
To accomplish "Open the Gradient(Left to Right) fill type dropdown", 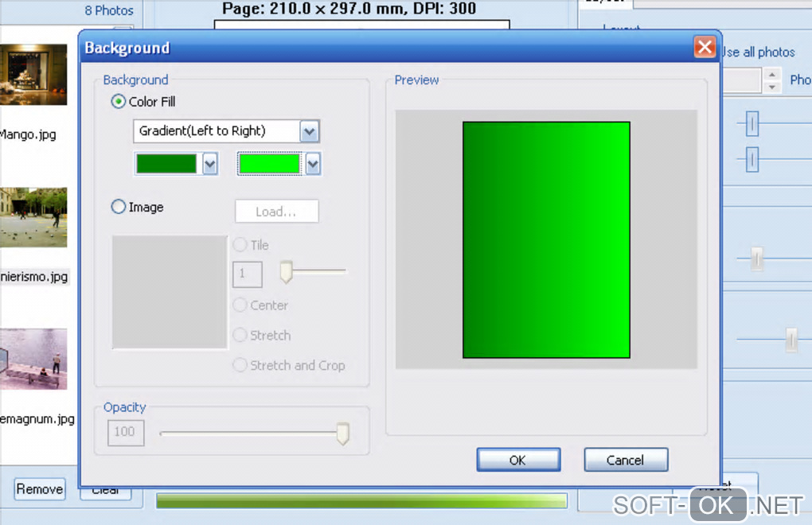I will pos(310,131).
